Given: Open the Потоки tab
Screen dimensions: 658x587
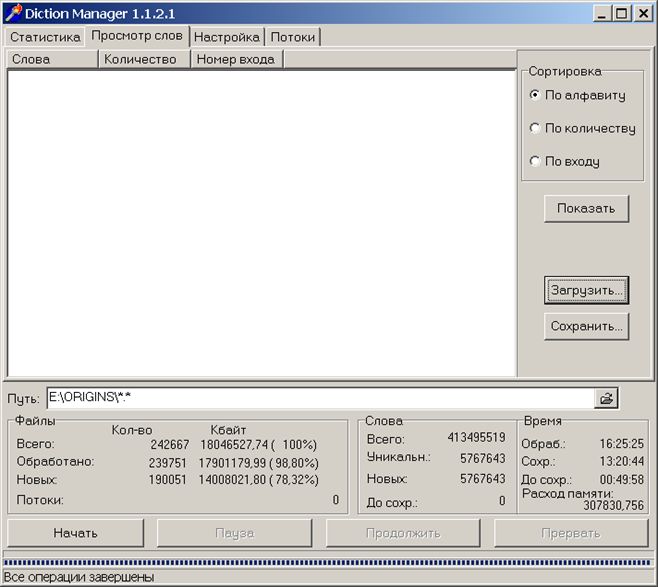Looking at the screenshot, I should 292,37.
